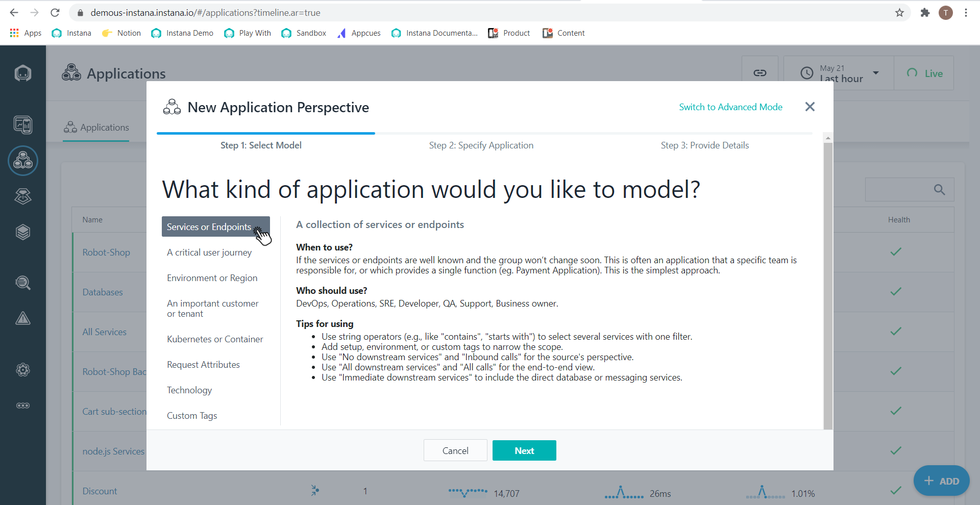Select the Services or Endpoints model
The image size is (980, 505).
[x=209, y=227]
